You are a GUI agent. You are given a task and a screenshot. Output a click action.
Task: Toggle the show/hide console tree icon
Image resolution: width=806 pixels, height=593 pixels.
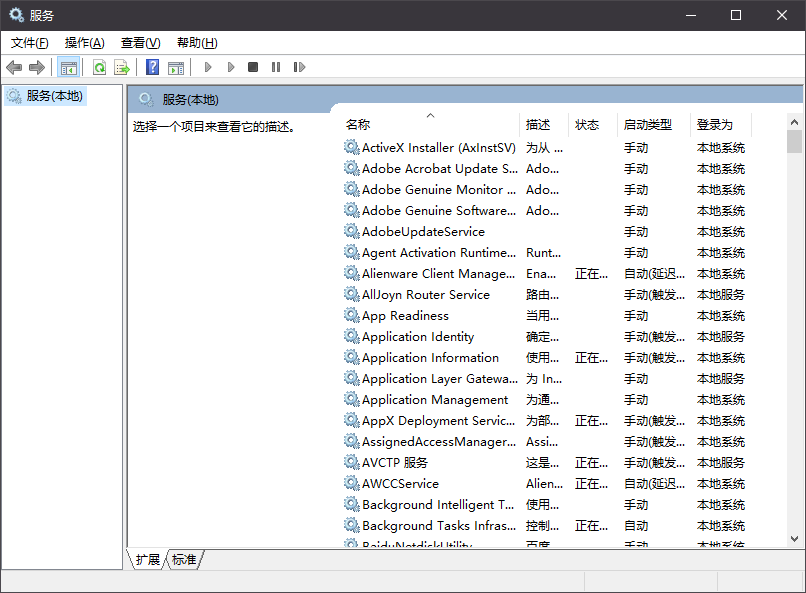(68, 67)
